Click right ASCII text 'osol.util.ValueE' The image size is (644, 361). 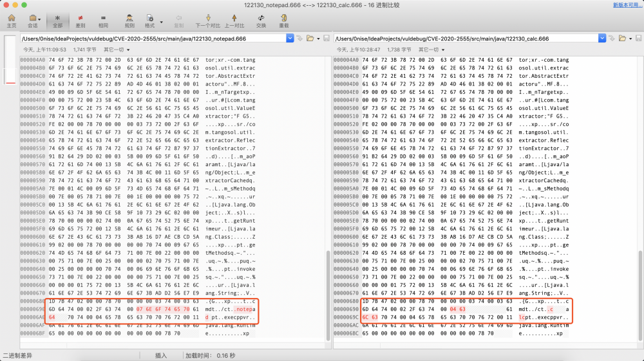[544, 108]
